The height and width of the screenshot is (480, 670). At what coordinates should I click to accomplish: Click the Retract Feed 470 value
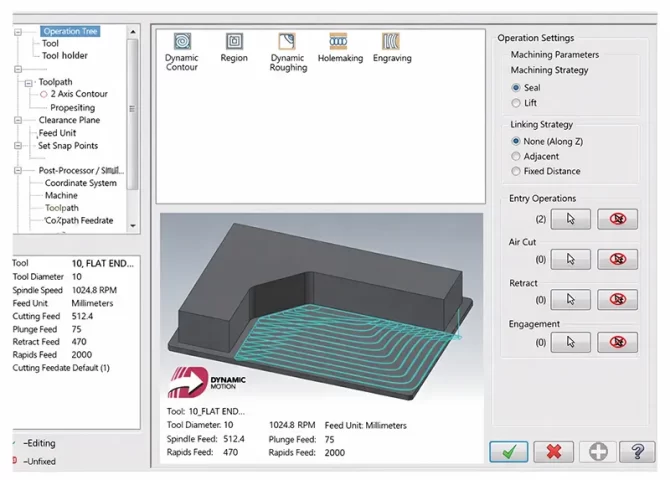pyautogui.click(x=79, y=342)
